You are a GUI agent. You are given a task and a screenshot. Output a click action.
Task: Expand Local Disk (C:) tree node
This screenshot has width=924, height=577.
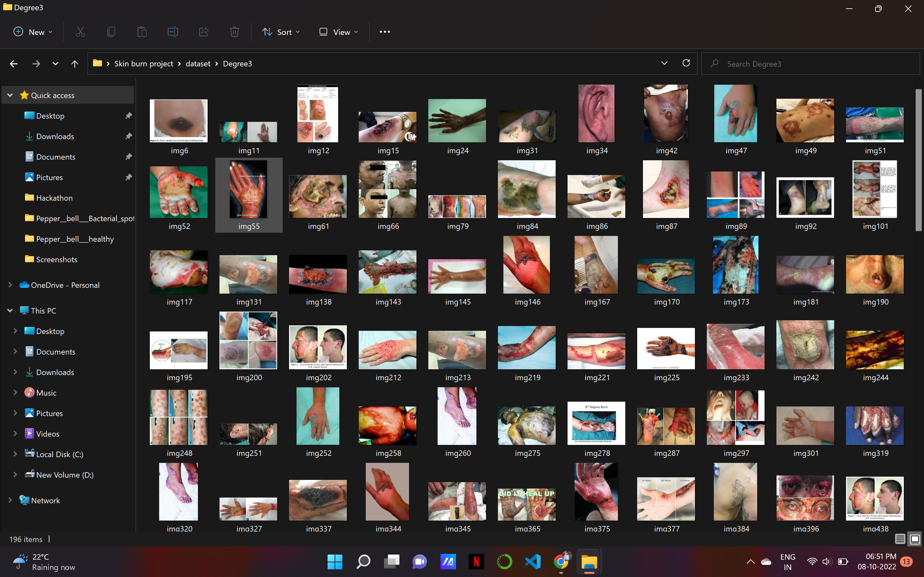click(x=15, y=454)
